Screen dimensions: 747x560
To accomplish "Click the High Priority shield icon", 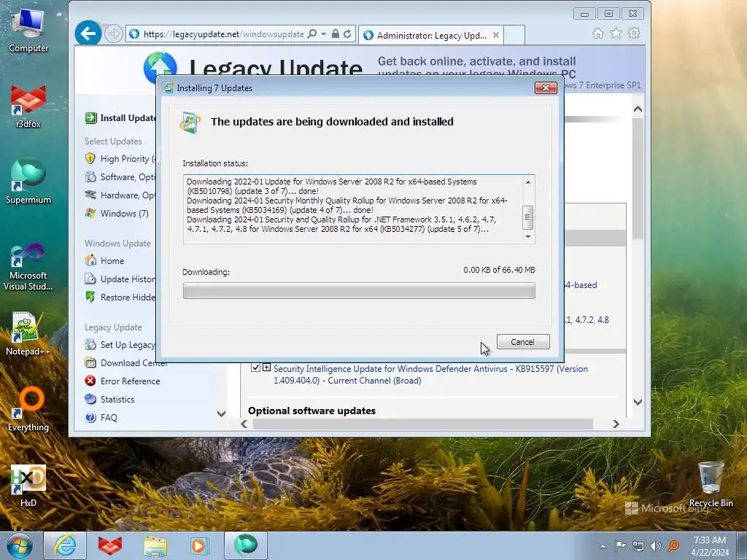I will click(x=90, y=158).
